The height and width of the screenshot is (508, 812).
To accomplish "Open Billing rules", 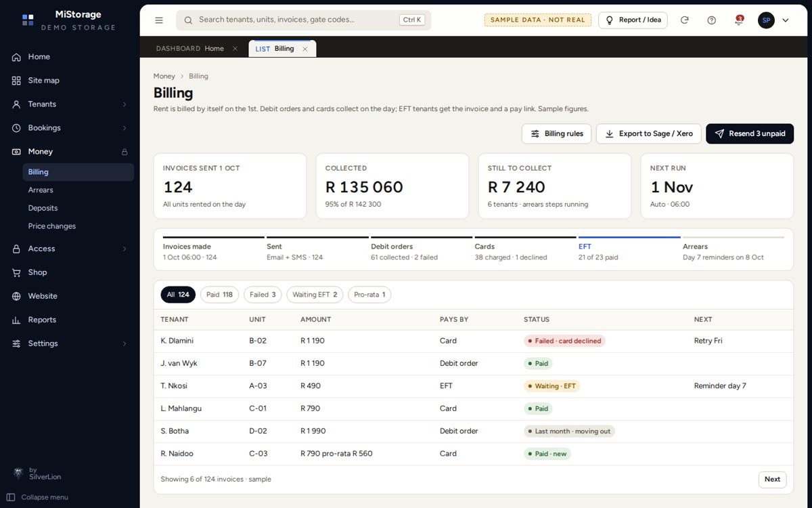I will pyautogui.click(x=557, y=133).
